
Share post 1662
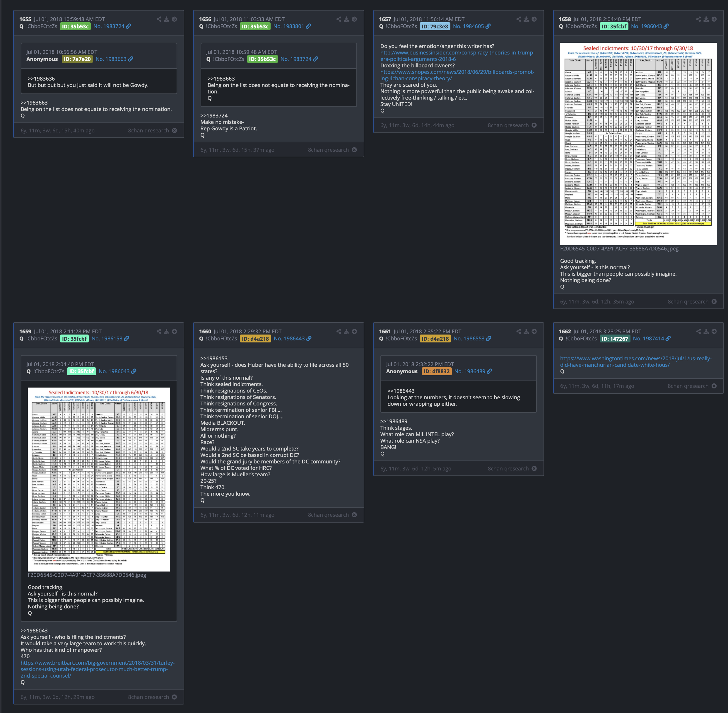(x=698, y=331)
